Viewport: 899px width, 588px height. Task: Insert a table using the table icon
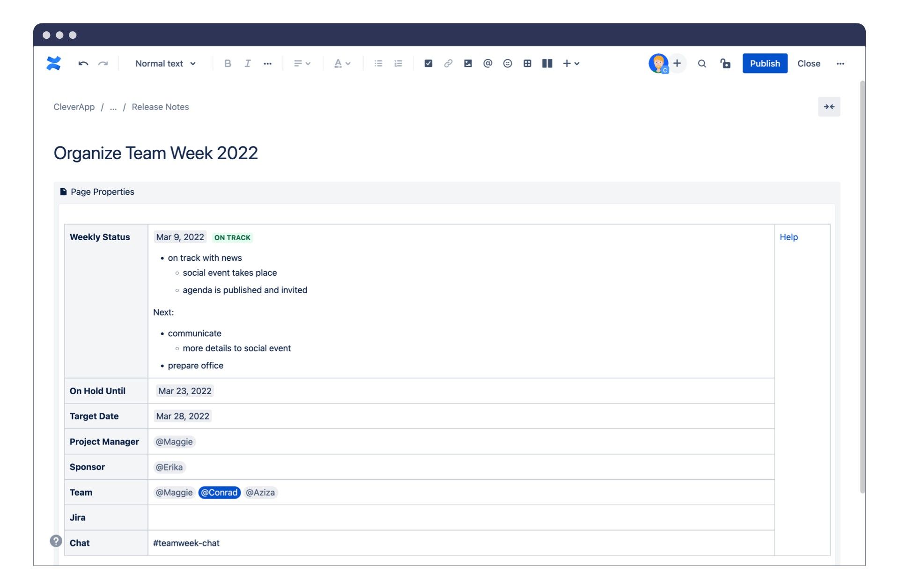(527, 64)
